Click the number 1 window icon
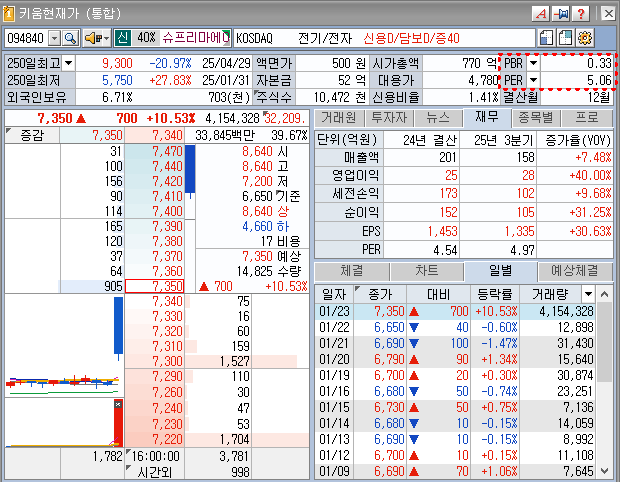 8,14
